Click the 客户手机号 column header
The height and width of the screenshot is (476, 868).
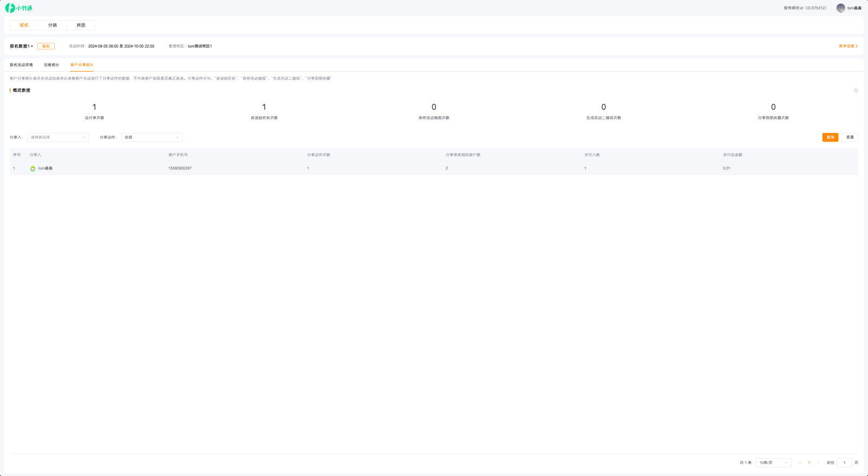click(178, 155)
